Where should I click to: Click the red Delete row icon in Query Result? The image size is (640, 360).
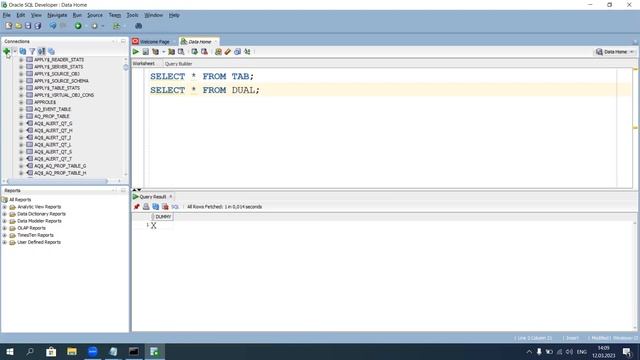tap(165, 207)
